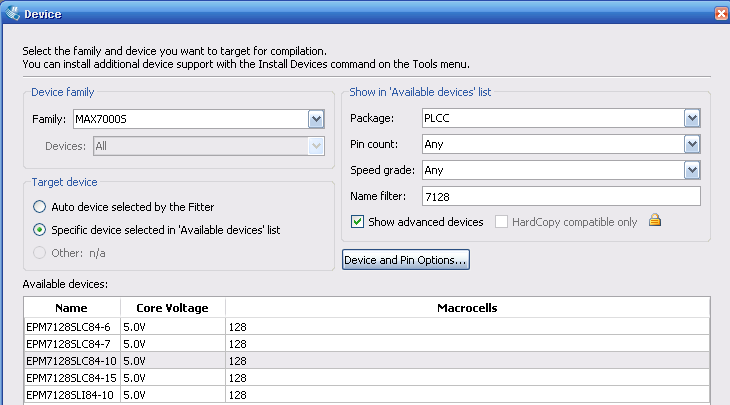This screenshot has height=405, width=730.
Task: Open the Family dropdown showing MAX7000S
Action: [316, 119]
